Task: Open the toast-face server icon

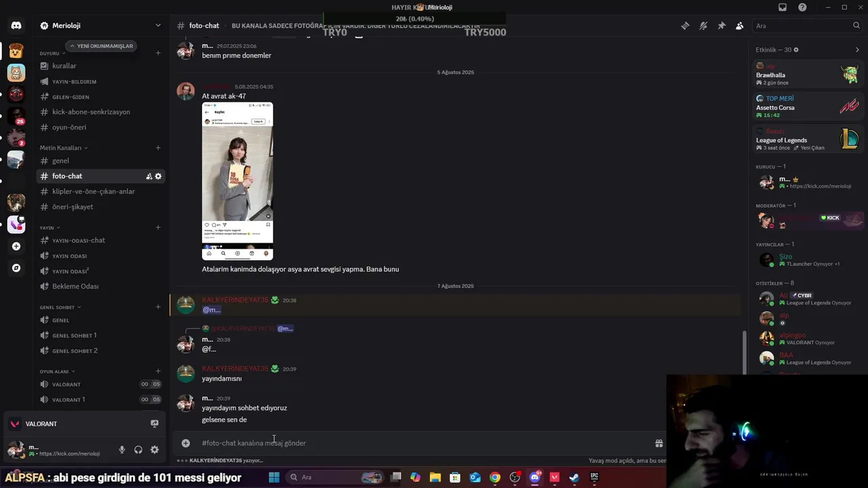Action: click(x=16, y=51)
